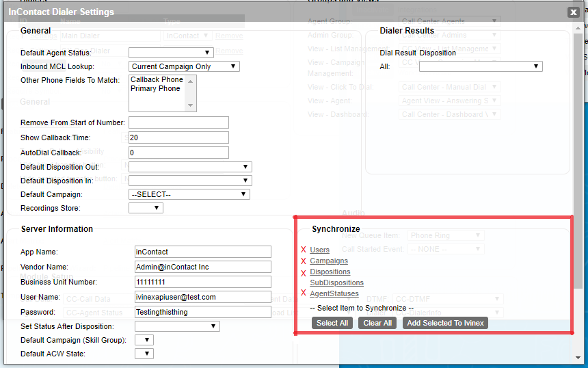Select Callback Phone in phone fields list
This screenshot has height=368, width=588.
[x=157, y=79]
